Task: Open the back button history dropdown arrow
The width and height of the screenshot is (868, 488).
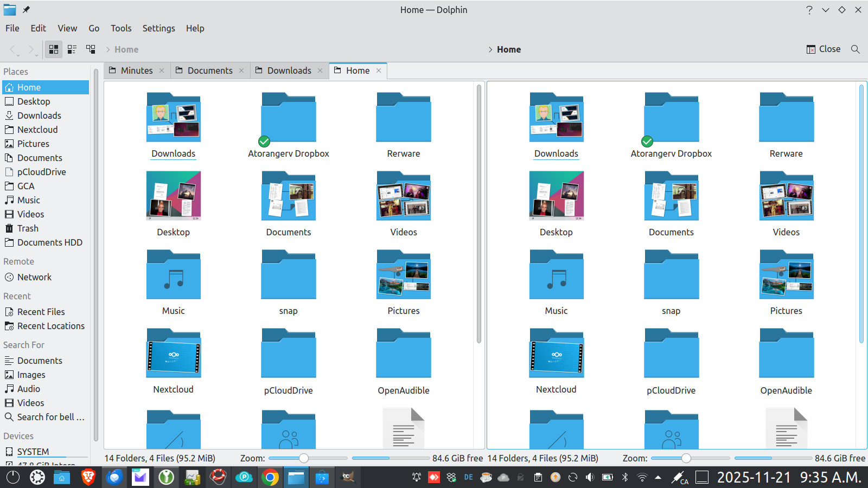Action: [18, 54]
